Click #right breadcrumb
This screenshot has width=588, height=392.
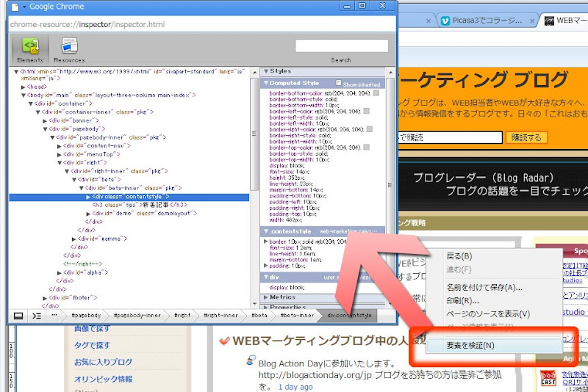(182, 315)
